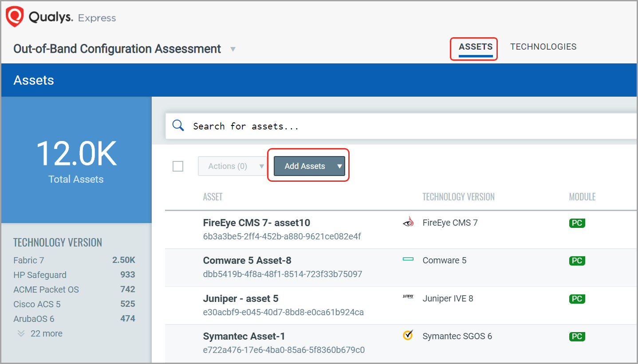
Task: Open the Out-of-Band Configuration Assessment module dropdown
Action: pyautogui.click(x=233, y=49)
